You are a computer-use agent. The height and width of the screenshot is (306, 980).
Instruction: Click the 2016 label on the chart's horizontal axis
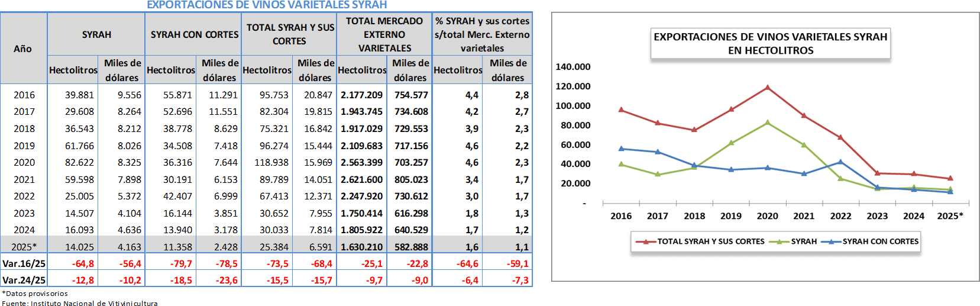[x=621, y=216]
